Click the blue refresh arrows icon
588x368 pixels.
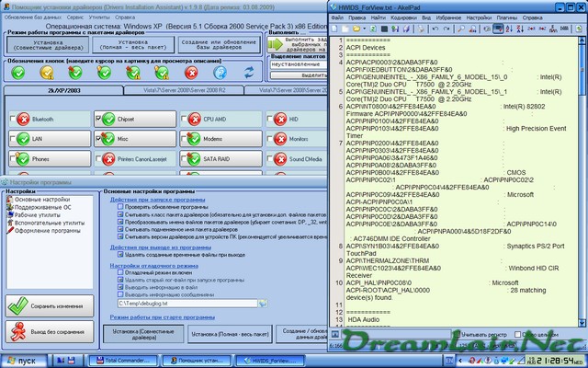click(x=248, y=72)
